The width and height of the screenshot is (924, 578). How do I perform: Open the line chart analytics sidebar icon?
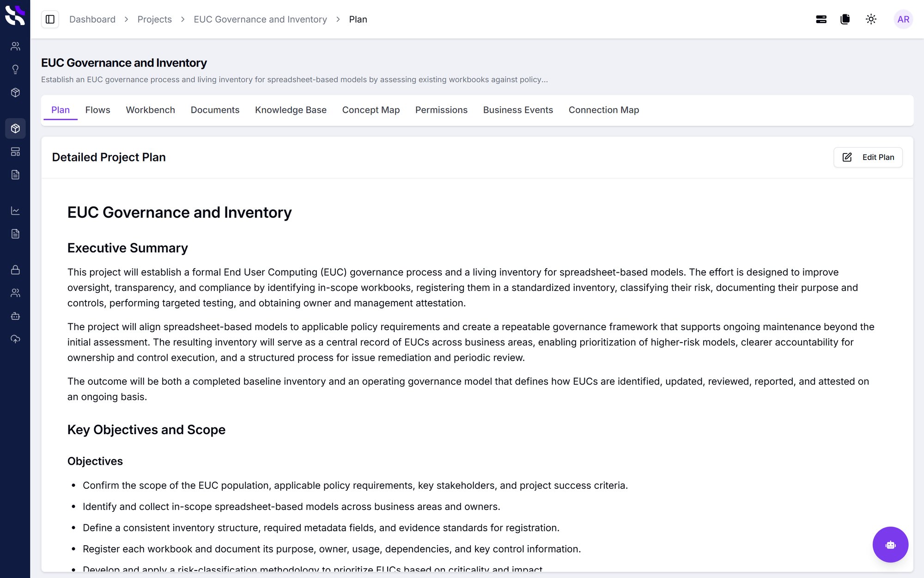click(x=15, y=211)
